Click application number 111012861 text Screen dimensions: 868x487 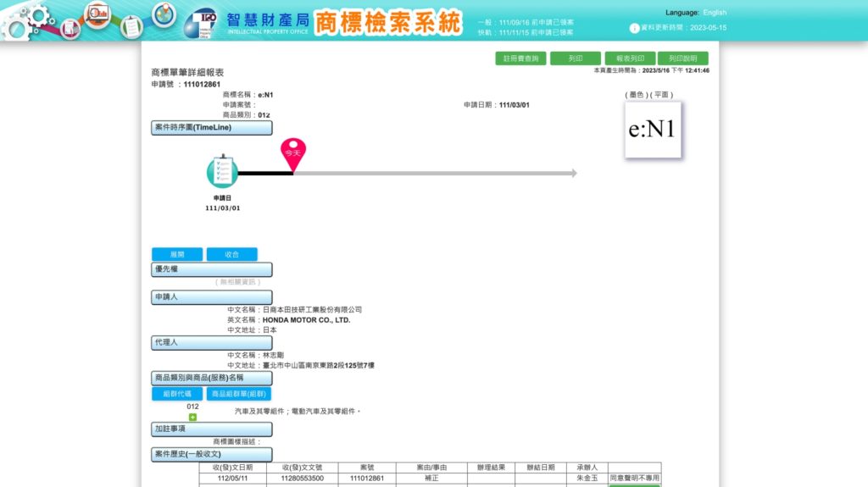click(x=202, y=84)
